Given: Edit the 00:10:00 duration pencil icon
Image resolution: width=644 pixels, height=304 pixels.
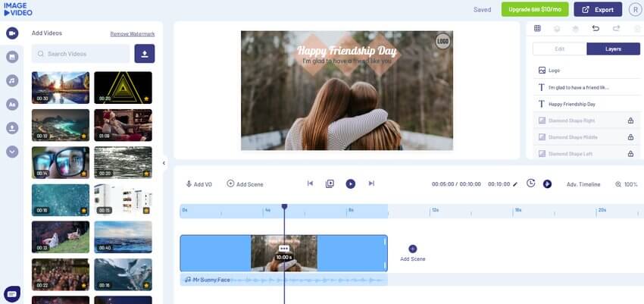Looking at the screenshot, I should [x=515, y=184].
